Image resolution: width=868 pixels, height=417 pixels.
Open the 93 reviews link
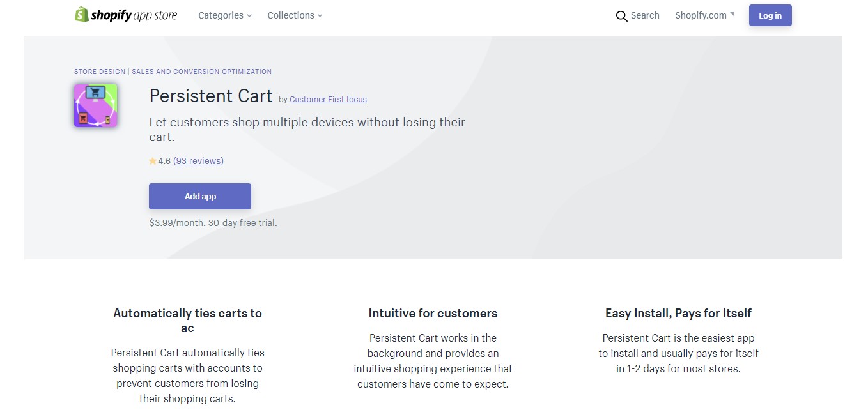tap(198, 161)
